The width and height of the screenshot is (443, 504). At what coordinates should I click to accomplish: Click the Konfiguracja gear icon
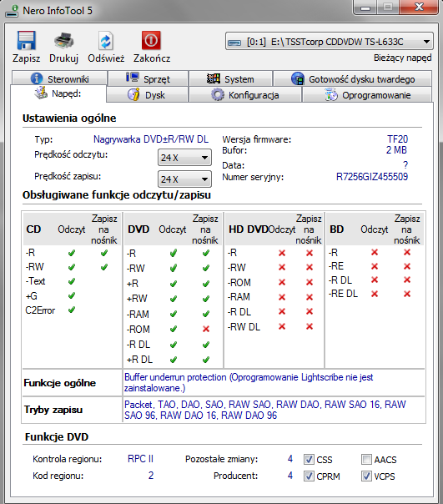click(x=218, y=95)
